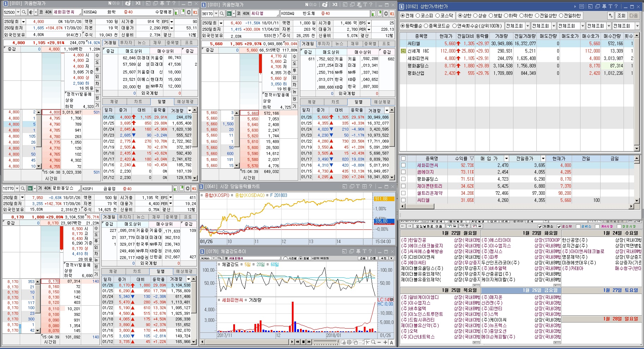Screen dimensions: 644x349
Task: Open last 전체조회 dropdown in 상한가/하한가
Action: pyautogui.click(x=637, y=26)
